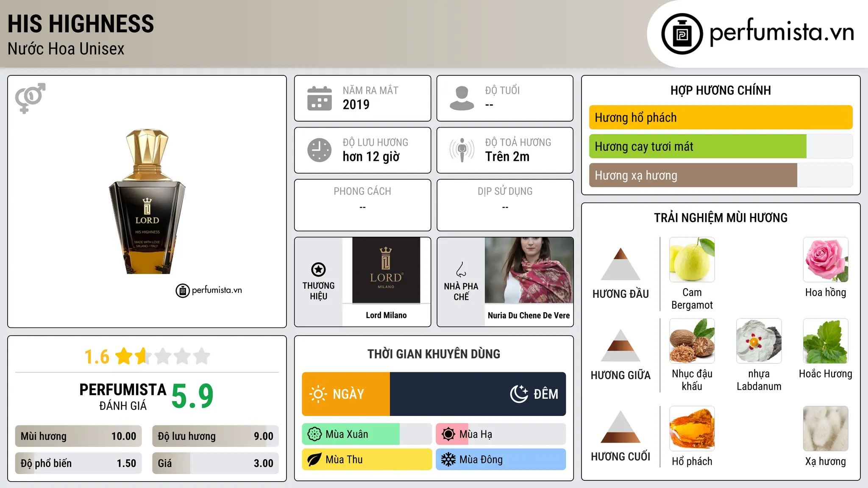Click the green Perfumista score 5.9
The width and height of the screenshot is (868, 488).
click(x=192, y=396)
